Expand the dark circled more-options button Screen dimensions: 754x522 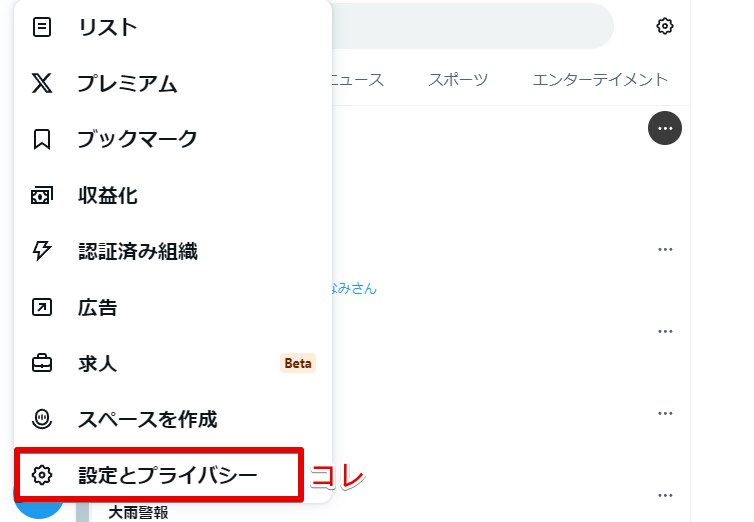click(665, 128)
